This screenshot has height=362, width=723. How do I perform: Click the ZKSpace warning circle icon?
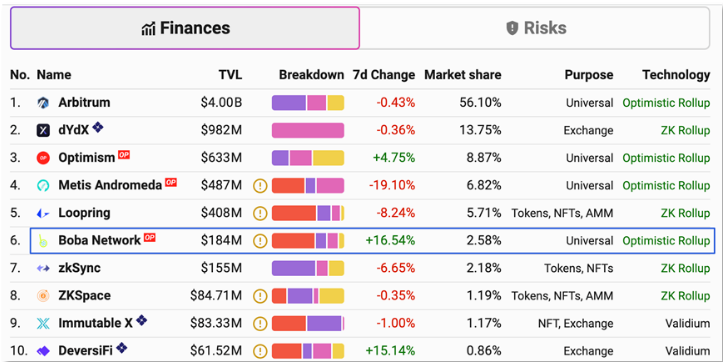pyautogui.click(x=260, y=296)
